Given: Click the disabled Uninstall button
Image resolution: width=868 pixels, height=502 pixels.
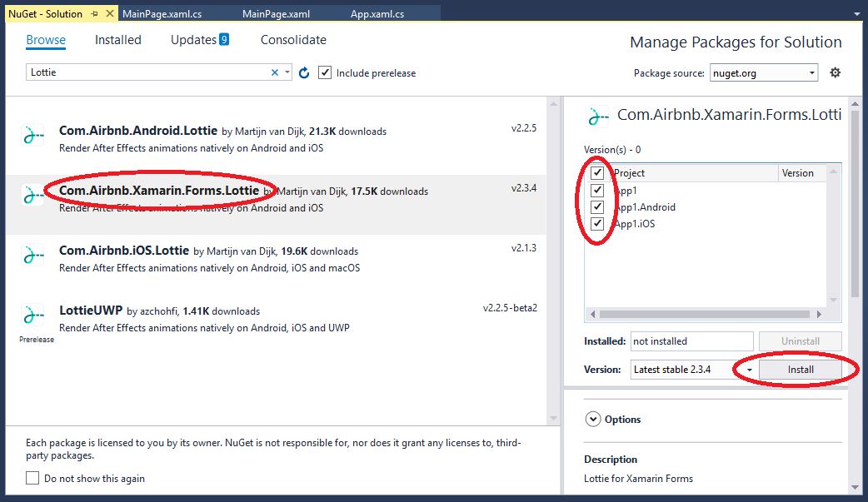Looking at the screenshot, I should pyautogui.click(x=801, y=341).
